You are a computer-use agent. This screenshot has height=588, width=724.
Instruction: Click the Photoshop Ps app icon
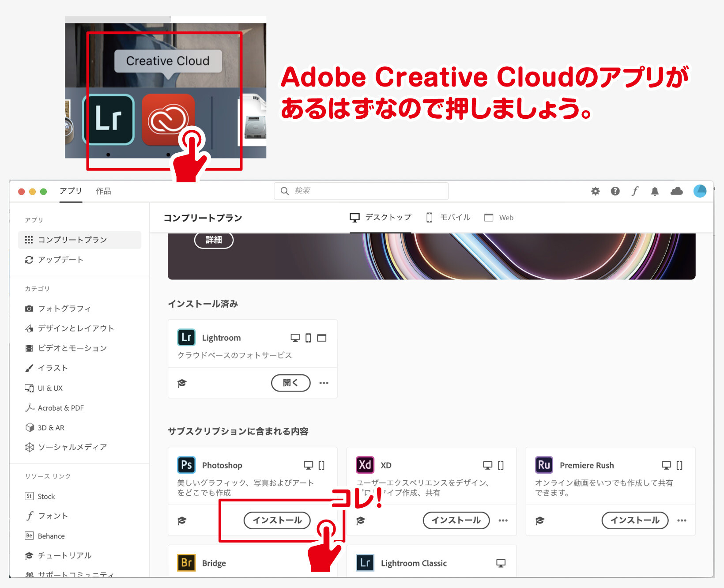(x=186, y=465)
